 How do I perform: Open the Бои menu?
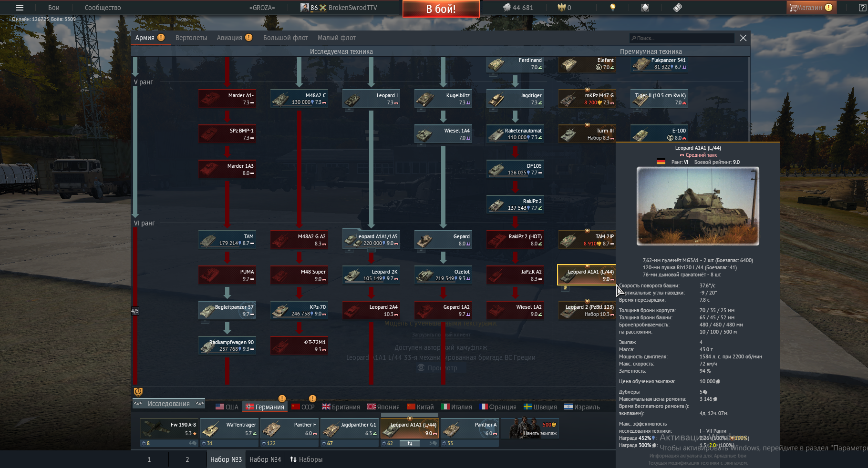[54, 8]
